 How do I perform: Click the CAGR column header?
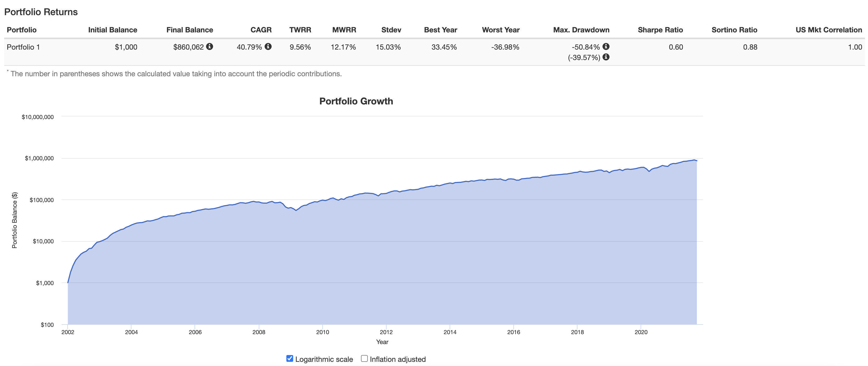pyautogui.click(x=261, y=30)
